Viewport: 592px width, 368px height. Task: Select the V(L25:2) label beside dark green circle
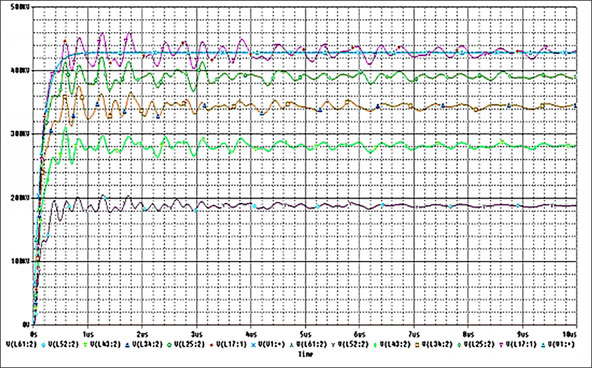pyautogui.click(x=189, y=344)
